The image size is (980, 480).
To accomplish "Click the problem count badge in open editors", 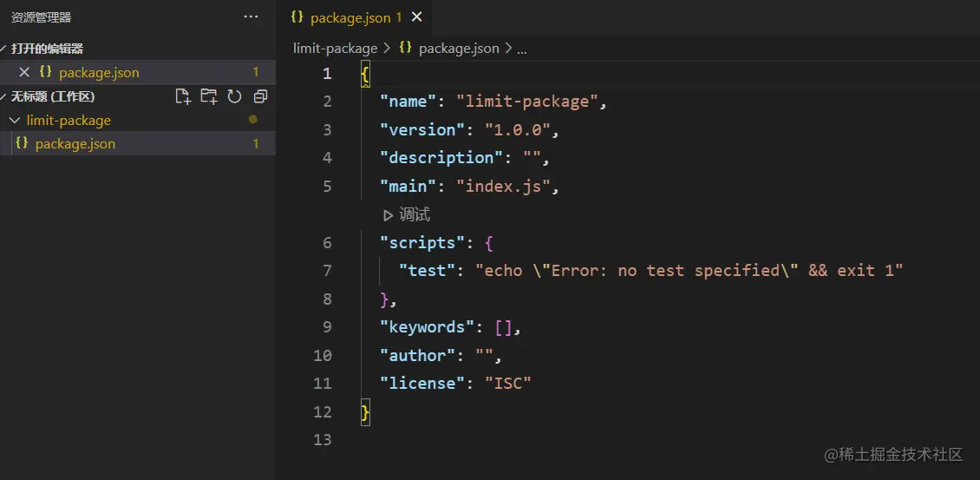I will 256,73.
